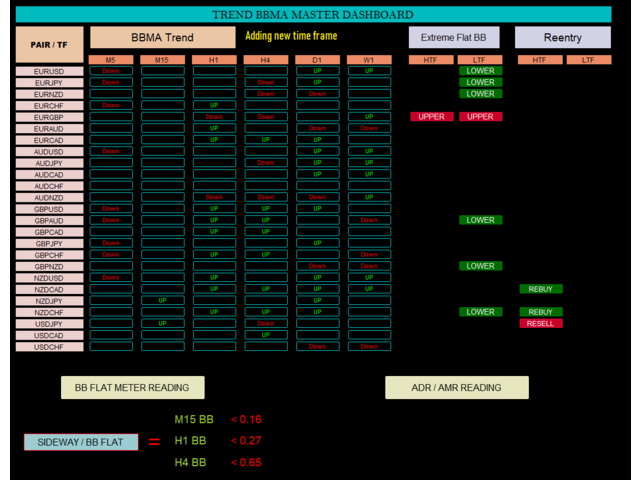Select the M15 UP cell for NZDJPY
The image size is (640, 480).
[162, 301]
